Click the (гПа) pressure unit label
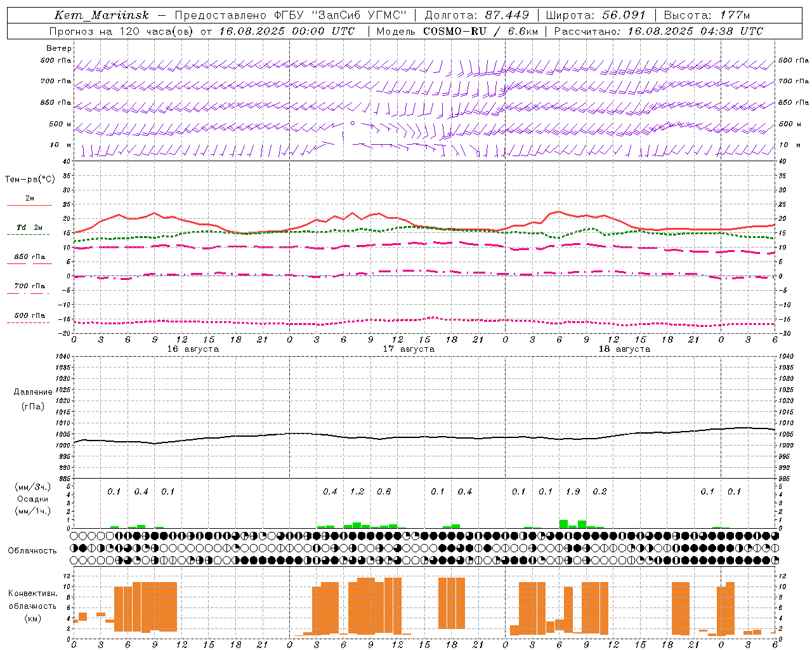 (33, 406)
